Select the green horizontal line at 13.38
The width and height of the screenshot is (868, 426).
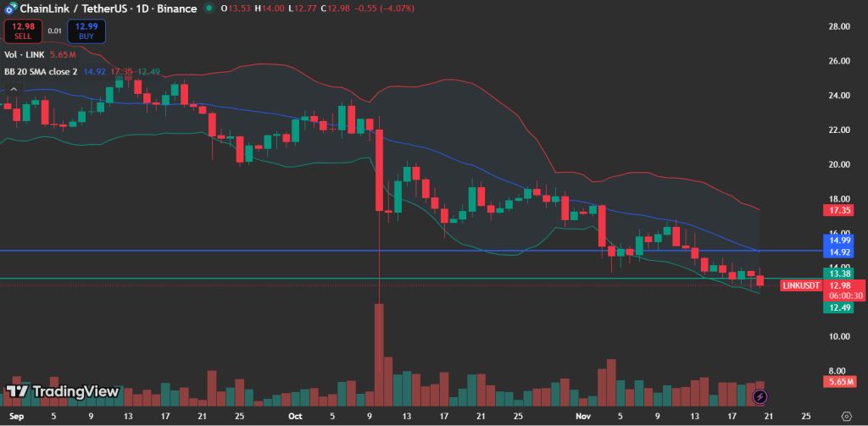(x=409, y=279)
